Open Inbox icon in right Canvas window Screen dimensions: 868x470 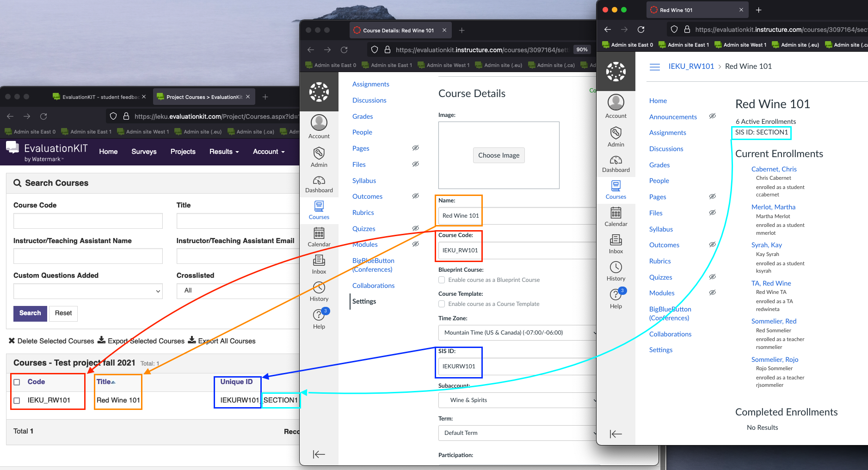pos(616,244)
